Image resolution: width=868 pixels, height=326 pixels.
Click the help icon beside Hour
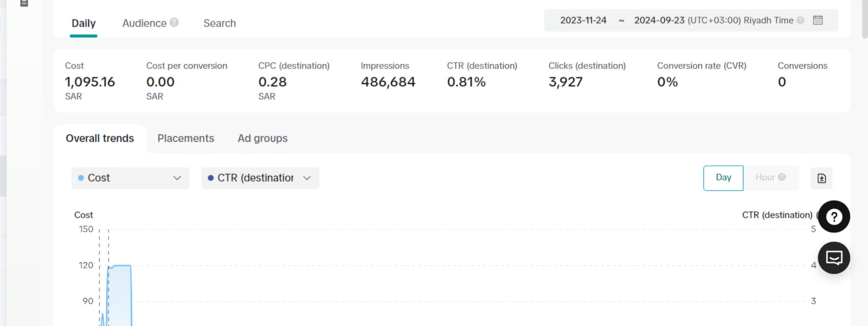click(782, 177)
